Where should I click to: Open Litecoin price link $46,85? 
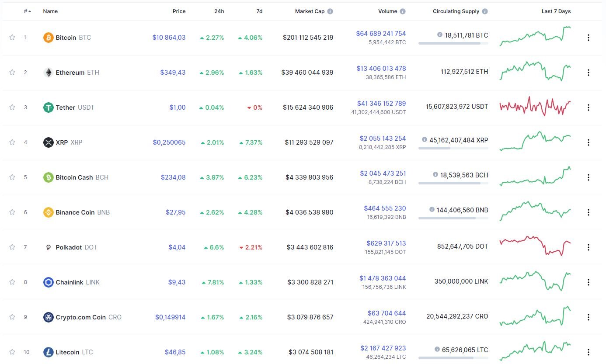point(175,352)
